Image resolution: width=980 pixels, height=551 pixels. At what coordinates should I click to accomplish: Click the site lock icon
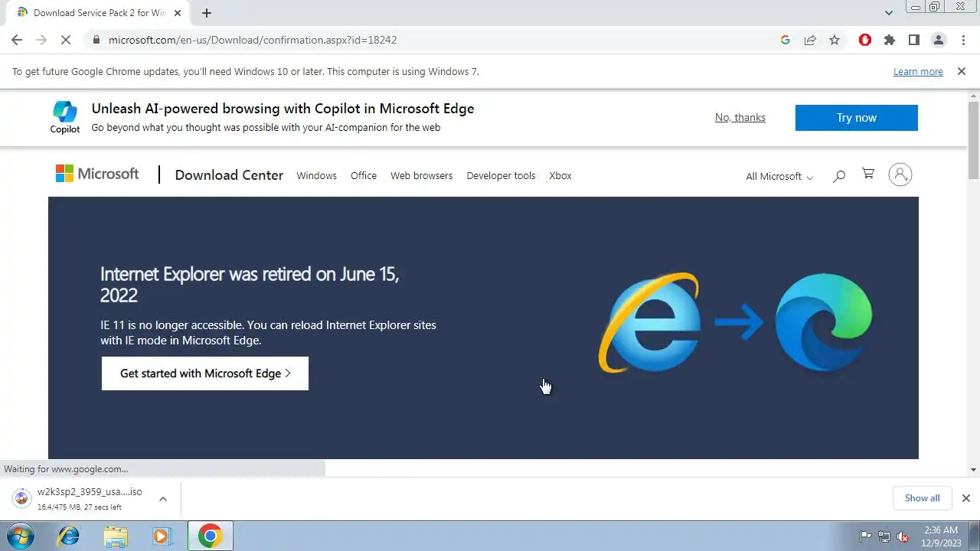(95, 40)
